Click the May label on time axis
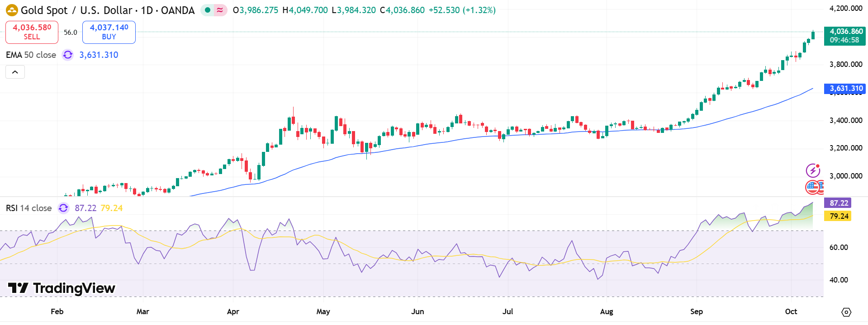The image size is (868, 325). click(x=323, y=311)
